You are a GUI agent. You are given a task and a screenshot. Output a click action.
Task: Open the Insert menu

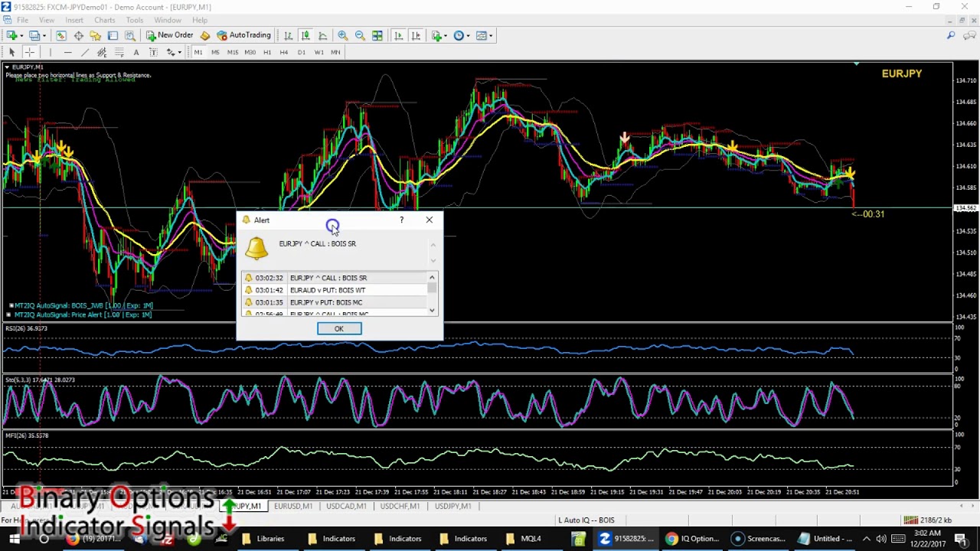(74, 20)
